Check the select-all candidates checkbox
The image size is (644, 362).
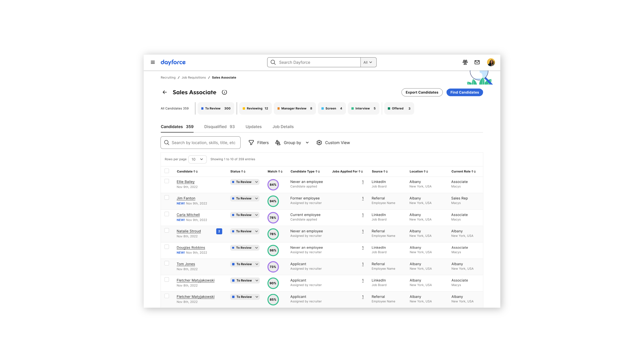pyautogui.click(x=167, y=171)
